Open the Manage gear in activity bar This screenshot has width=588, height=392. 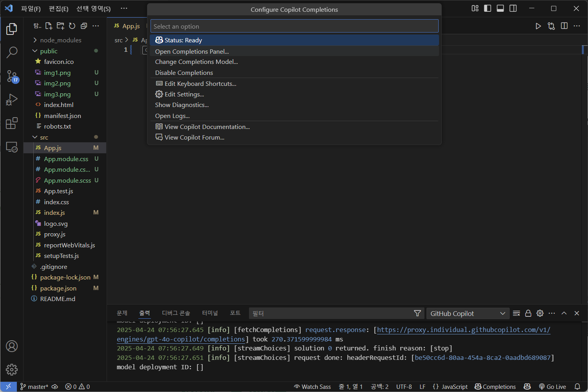point(12,369)
